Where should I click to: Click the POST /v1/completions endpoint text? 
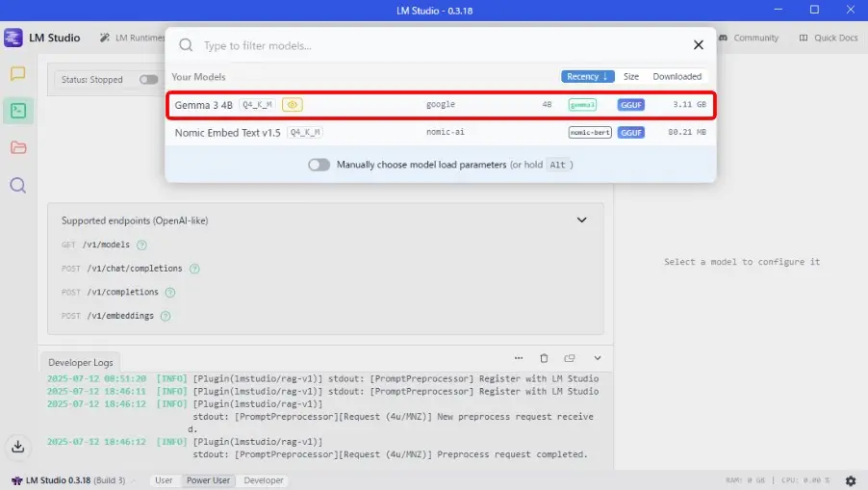(110, 293)
